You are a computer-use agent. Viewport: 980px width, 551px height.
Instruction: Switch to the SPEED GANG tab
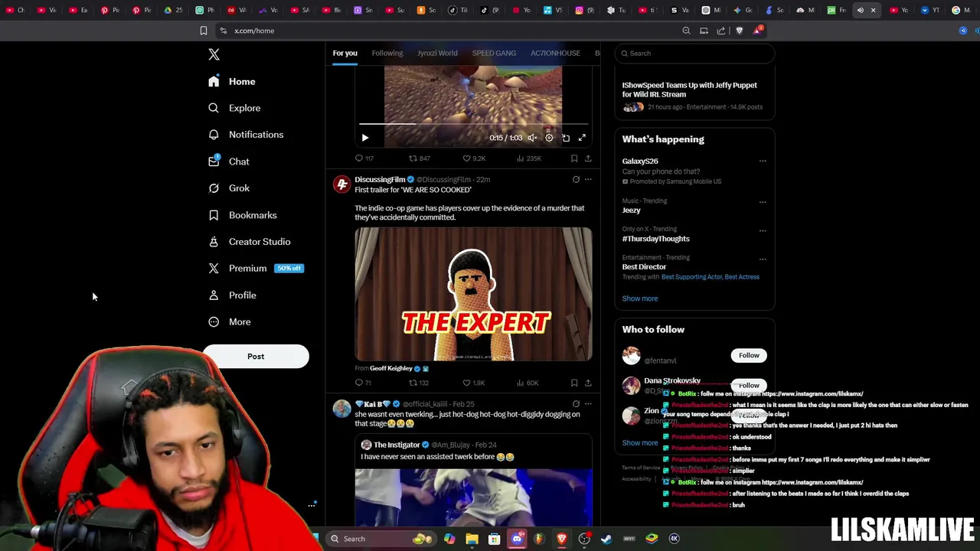(x=494, y=54)
